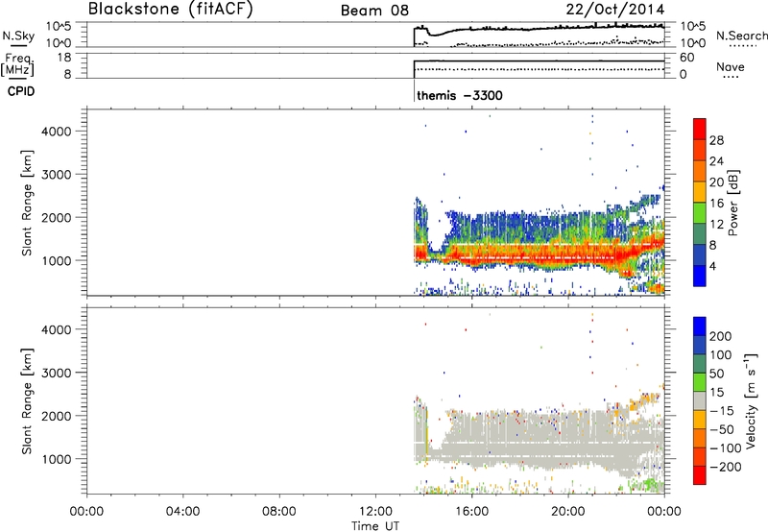Image resolution: width=768 pixels, height=532 pixels.
Task: Click the 'Blackstone (fitACF)' title text
Action: (x=171, y=9)
